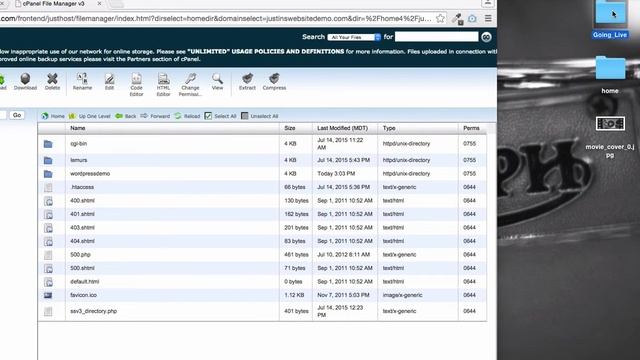Click the 403.shtml file icon
The width and height of the screenshot is (640, 360).
click(48, 228)
